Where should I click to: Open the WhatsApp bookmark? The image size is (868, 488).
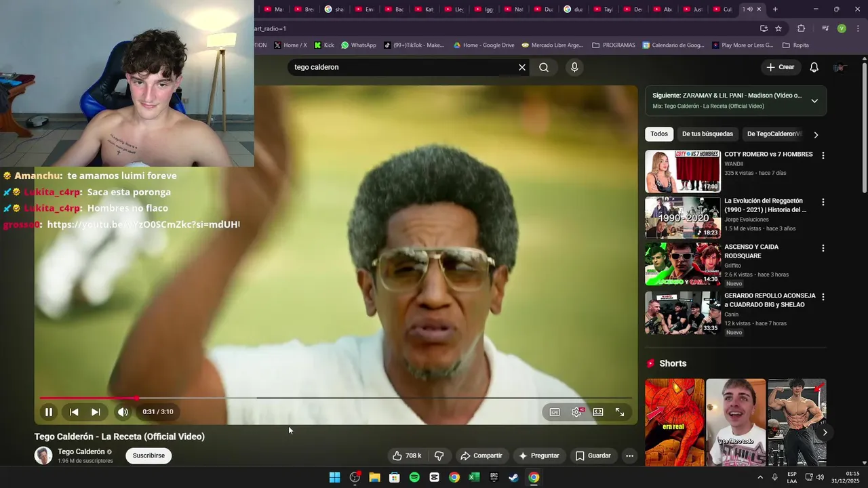[358, 45]
